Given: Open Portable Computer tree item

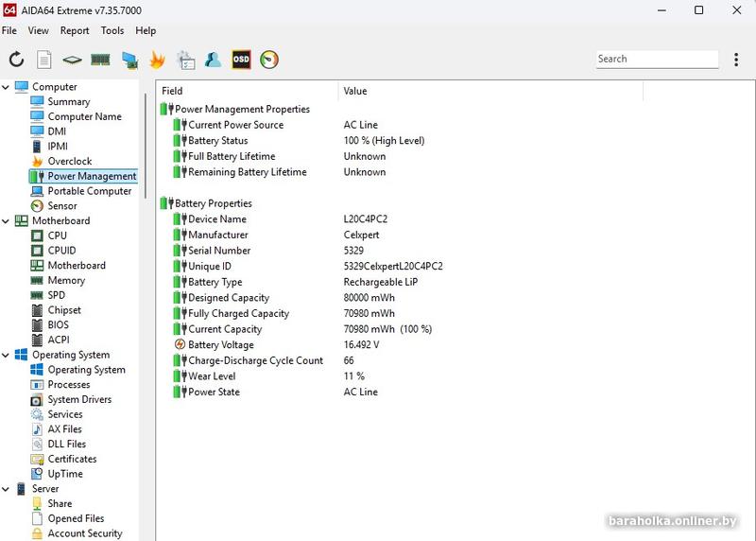Looking at the screenshot, I should [x=81, y=191].
